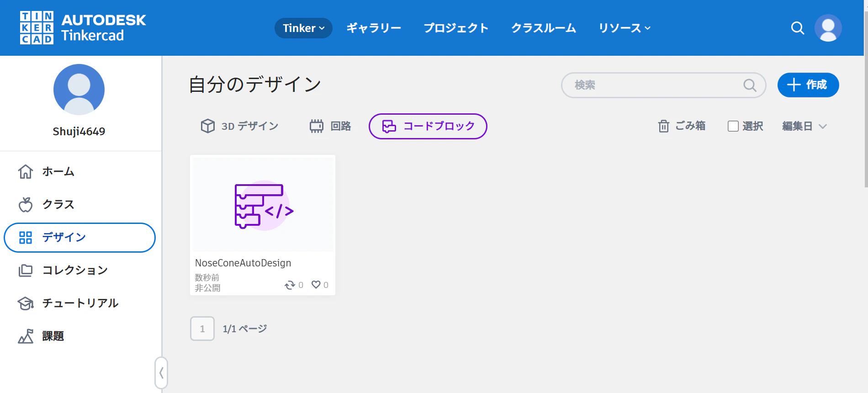Collapse the sidebar with the arrow handle
Viewport: 868px width, 393px height.
coord(161,373)
